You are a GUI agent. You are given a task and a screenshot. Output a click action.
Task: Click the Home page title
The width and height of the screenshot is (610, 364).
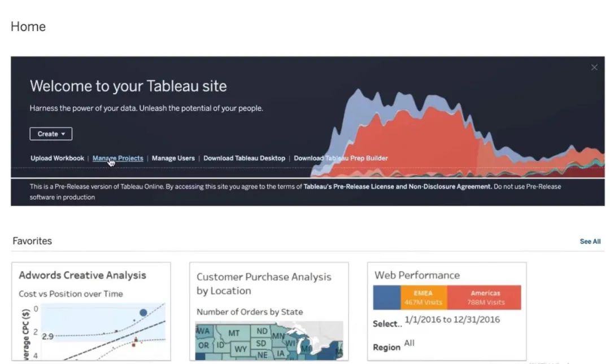(x=28, y=27)
